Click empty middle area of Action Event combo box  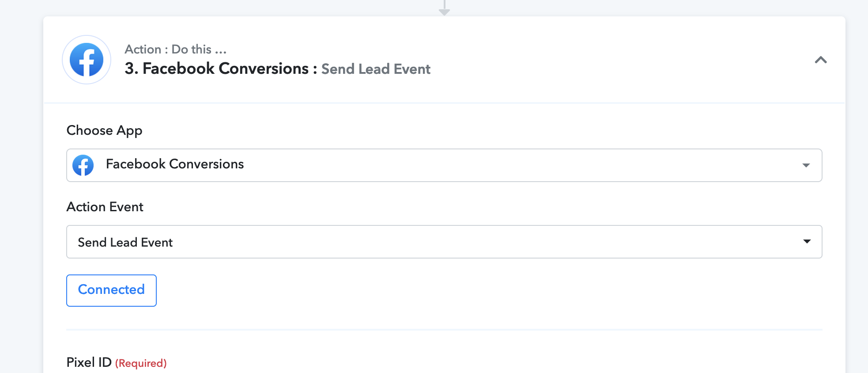[486, 242]
